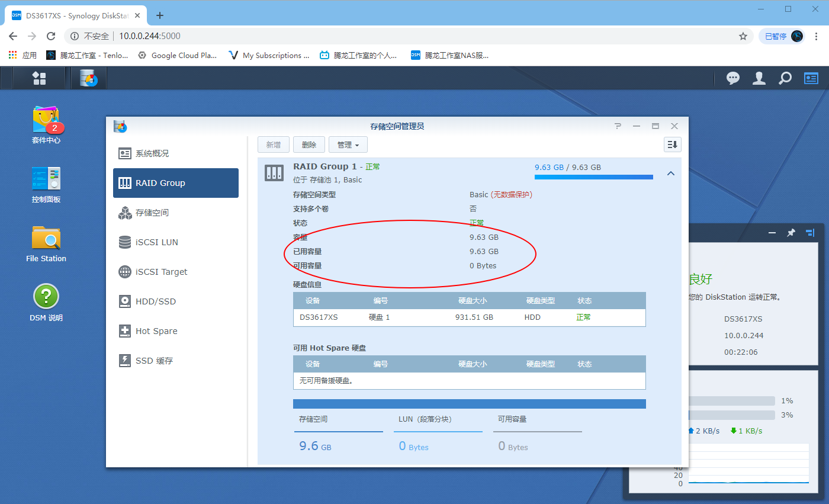Click the 新增 button
Viewport: 829px width, 504px height.
[274, 145]
